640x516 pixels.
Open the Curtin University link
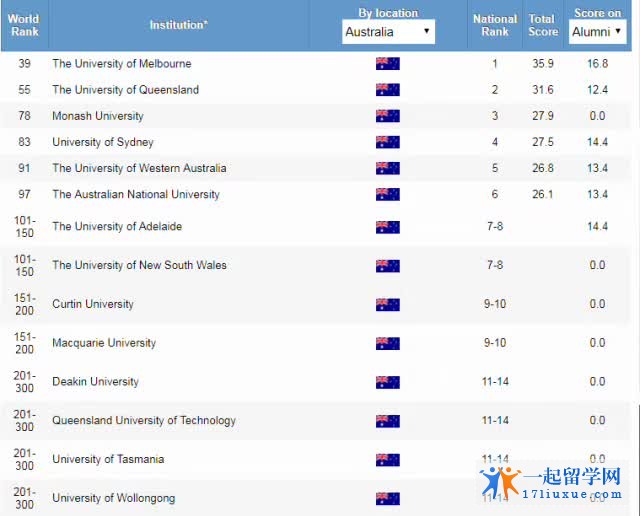[93, 304]
